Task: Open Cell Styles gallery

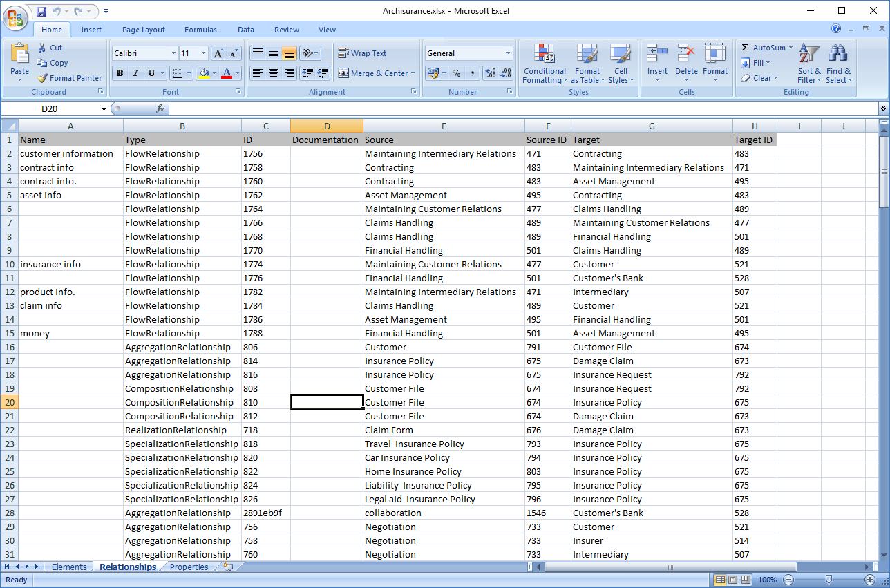Action: (621, 64)
